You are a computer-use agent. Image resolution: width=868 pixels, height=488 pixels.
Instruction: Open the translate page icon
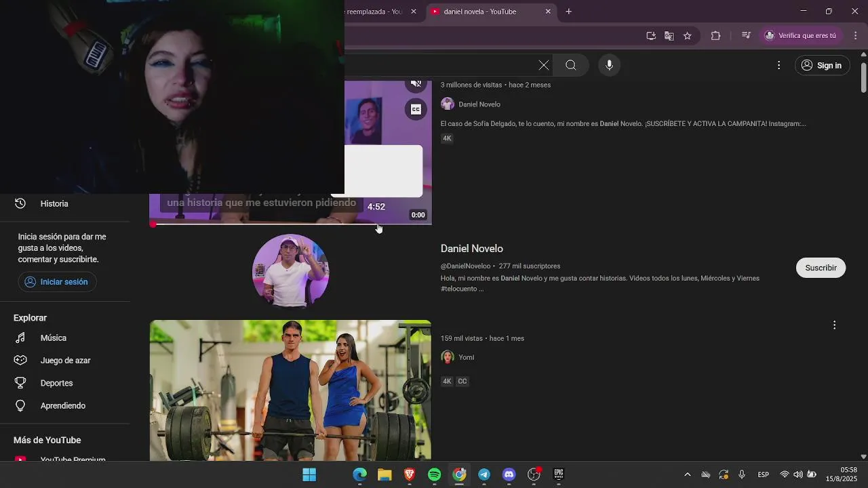coord(669,36)
